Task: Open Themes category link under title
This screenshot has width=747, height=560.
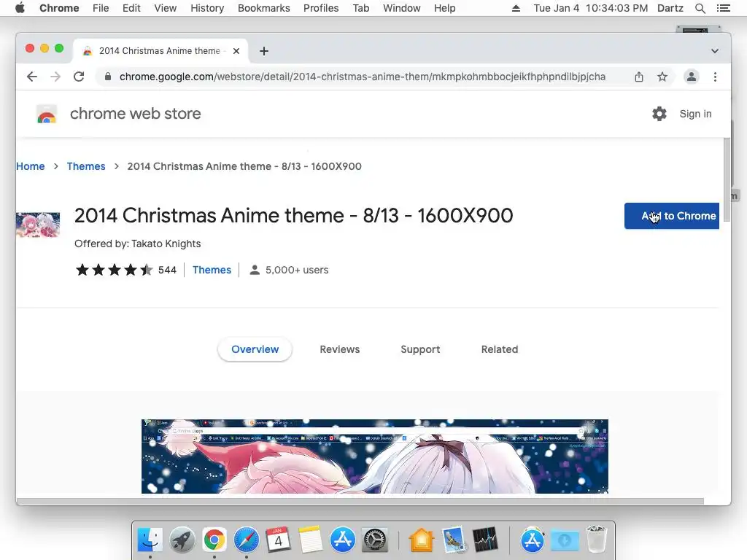Action: pyautogui.click(x=212, y=270)
